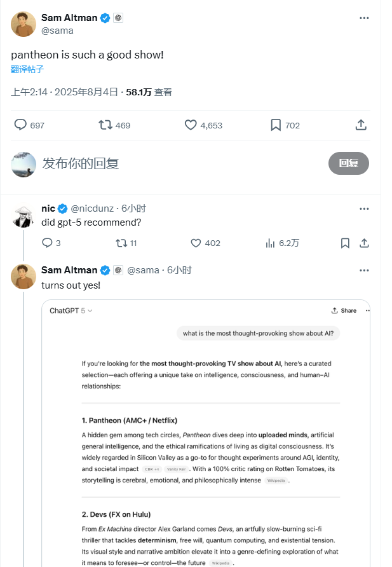Click the reply icon on Sam Altman's Pantheon tweet

[x=20, y=125]
